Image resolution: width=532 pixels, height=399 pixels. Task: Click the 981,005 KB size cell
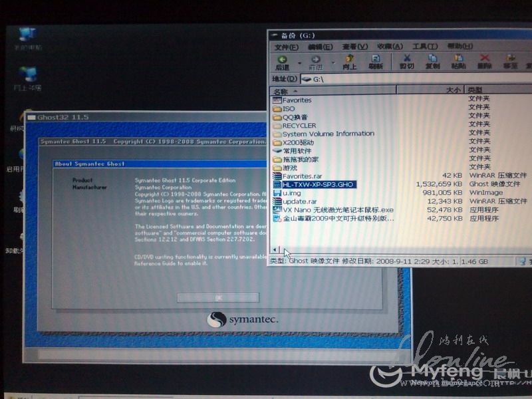pyautogui.click(x=443, y=192)
